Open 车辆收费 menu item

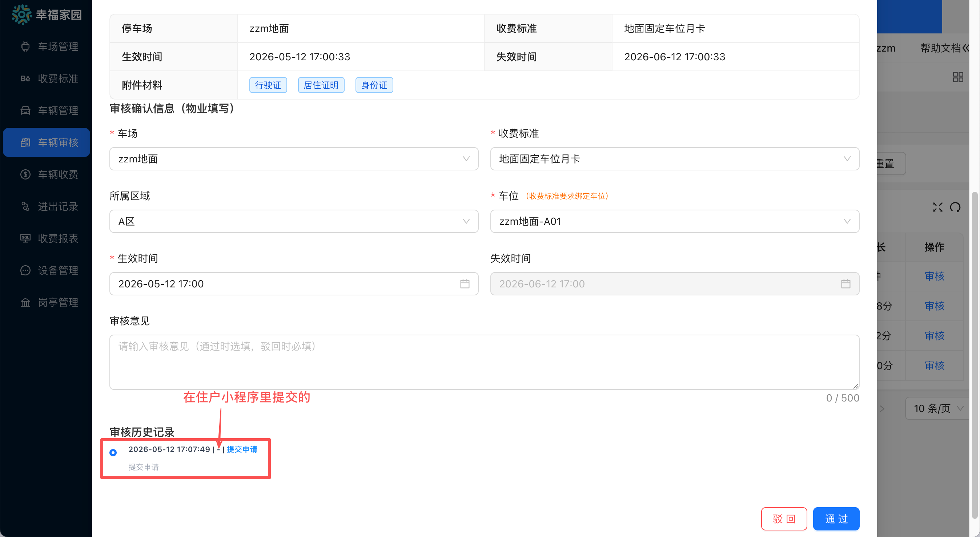pyautogui.click(x=47, y=174)
